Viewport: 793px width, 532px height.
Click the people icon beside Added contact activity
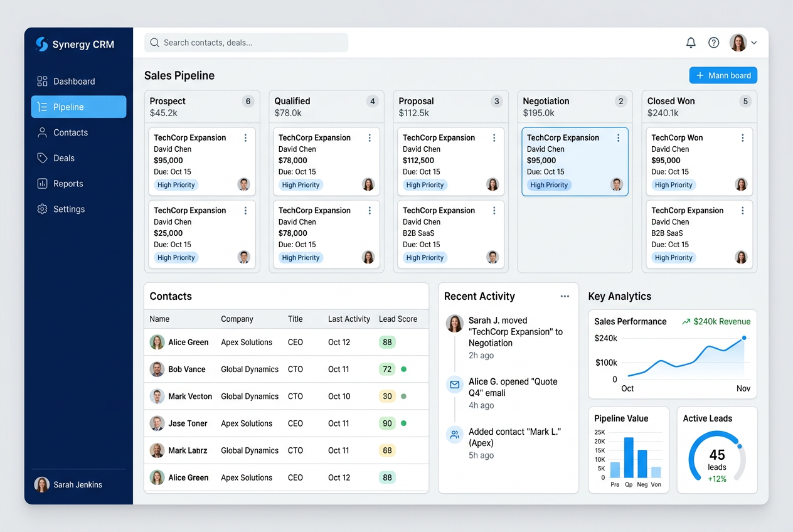click(x=454, y=434)
